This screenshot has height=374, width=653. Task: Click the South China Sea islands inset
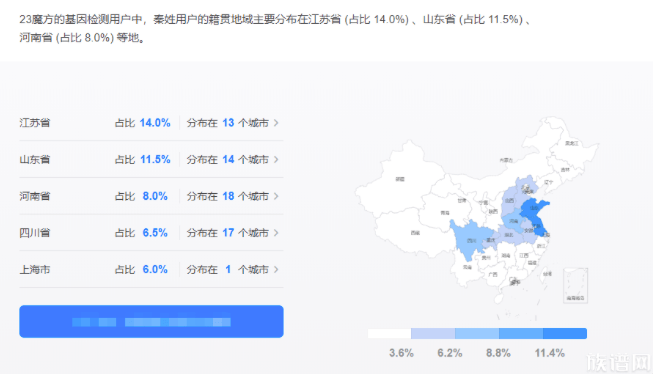[576, 286]
